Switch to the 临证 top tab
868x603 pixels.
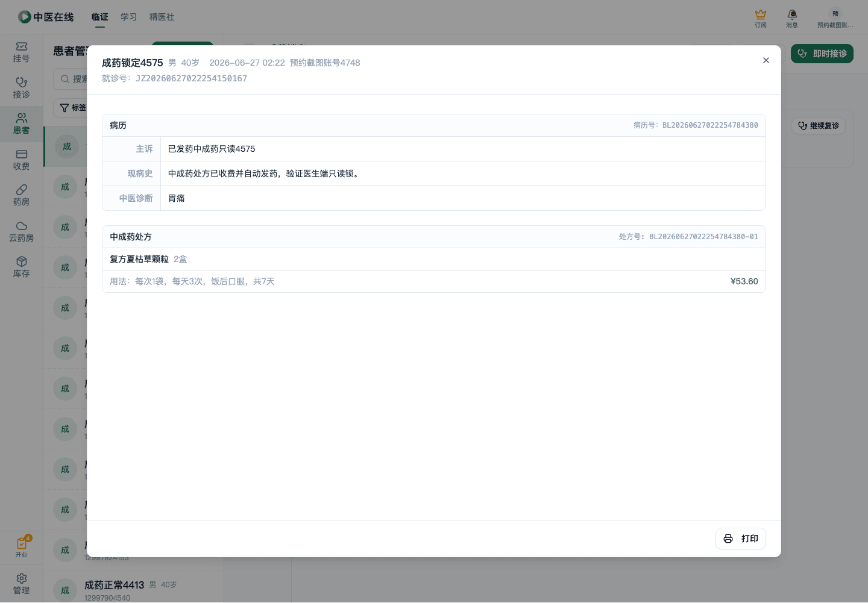click(100, 17)
